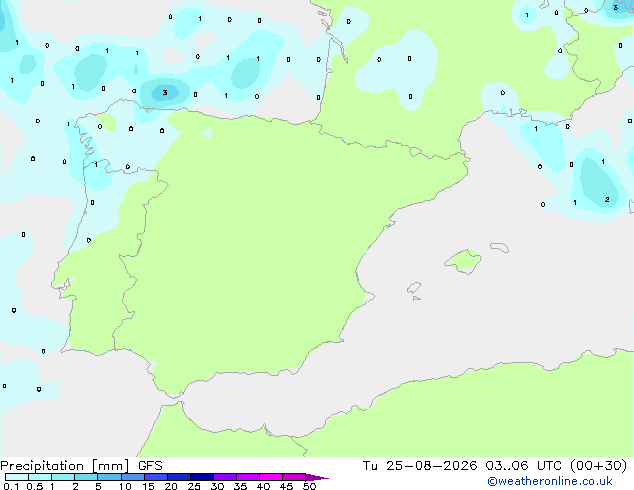Click the legend label '50'
This screenshot has width=634, height=490.
click(x=310, y=486)
